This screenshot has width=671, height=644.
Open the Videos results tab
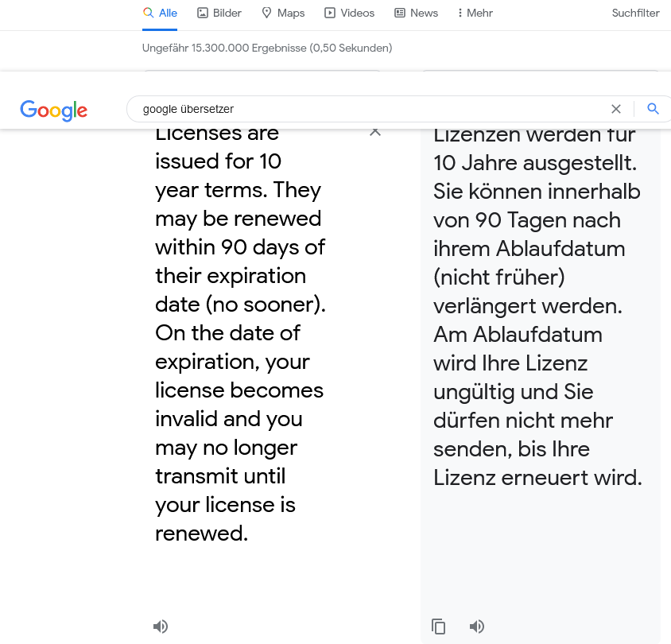349,13
